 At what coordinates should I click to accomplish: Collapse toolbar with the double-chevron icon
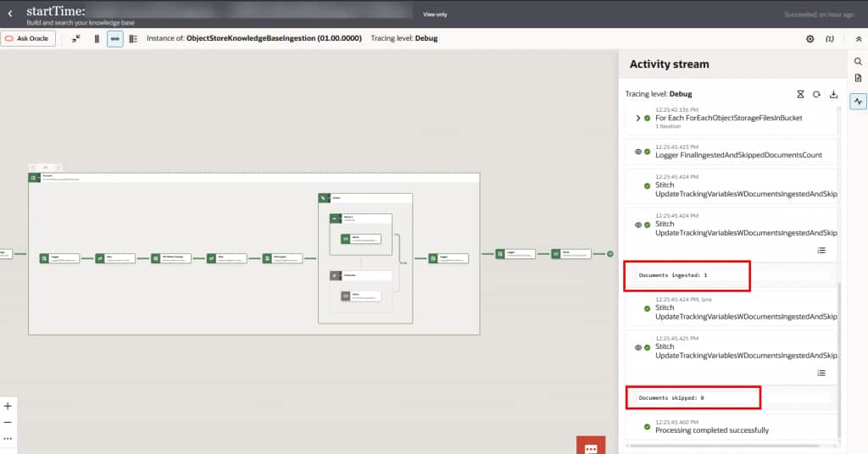pyautogui.click(x=859, y=39)
